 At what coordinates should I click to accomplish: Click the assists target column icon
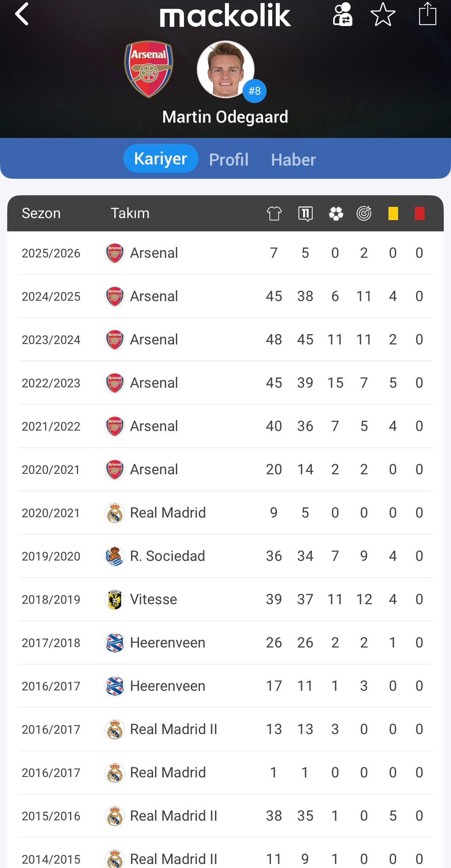(x=364, y=213)
